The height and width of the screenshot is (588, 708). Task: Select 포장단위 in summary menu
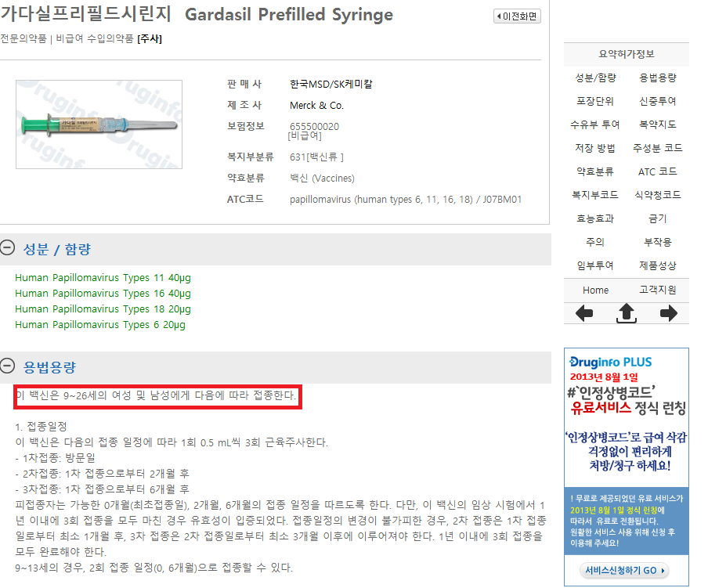(x=595, y=101)
